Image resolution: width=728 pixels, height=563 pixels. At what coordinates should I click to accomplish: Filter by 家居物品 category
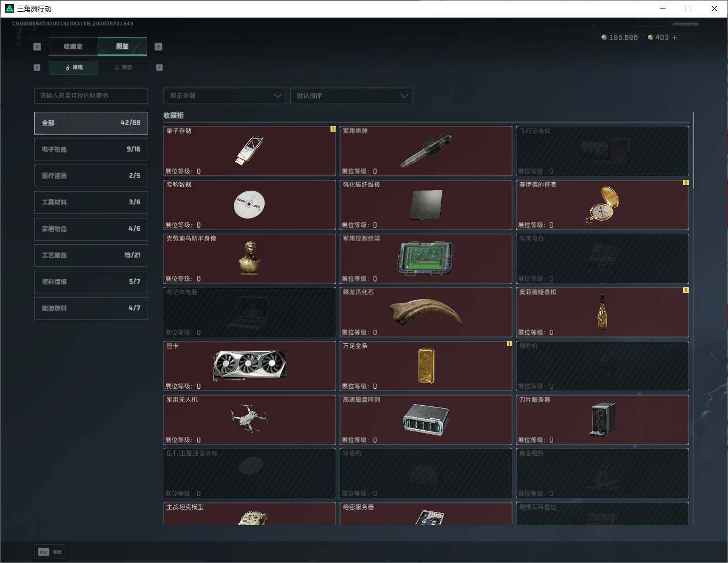point(91,229)
